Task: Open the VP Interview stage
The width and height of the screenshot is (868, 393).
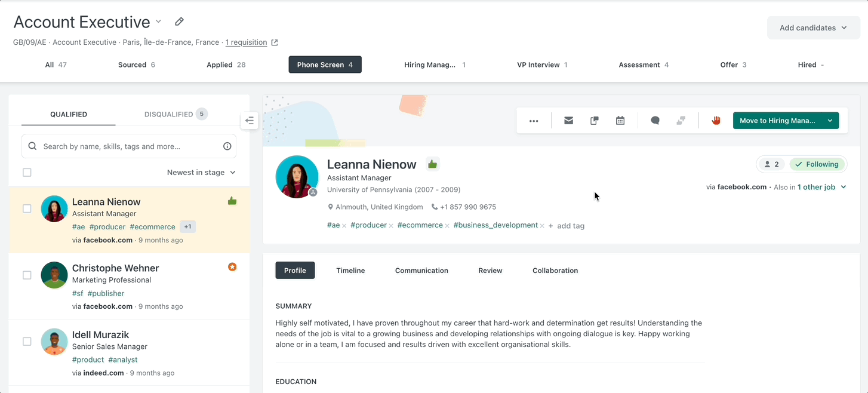Action: point(542,65)
